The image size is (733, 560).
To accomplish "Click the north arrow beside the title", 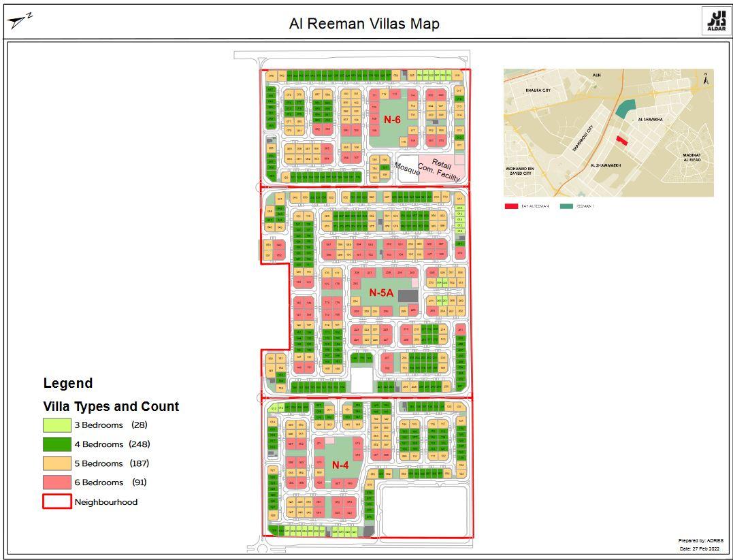I will click(20, 22).
